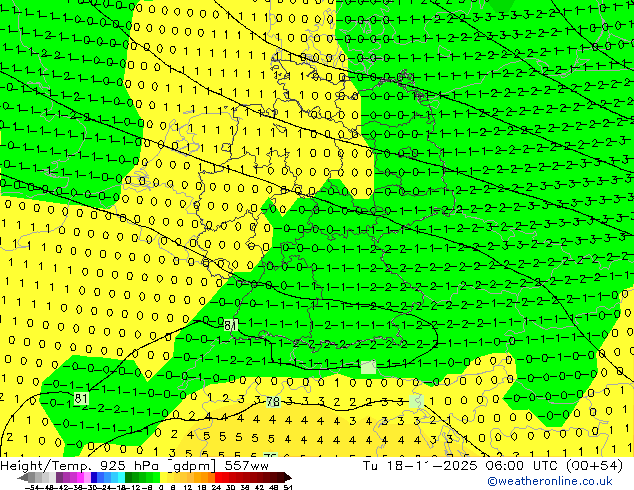Click the "Tu 18-11-2025 06:00 UTC (00+54)" timestamp
The image size is (634, 490).
click(493, 466)
